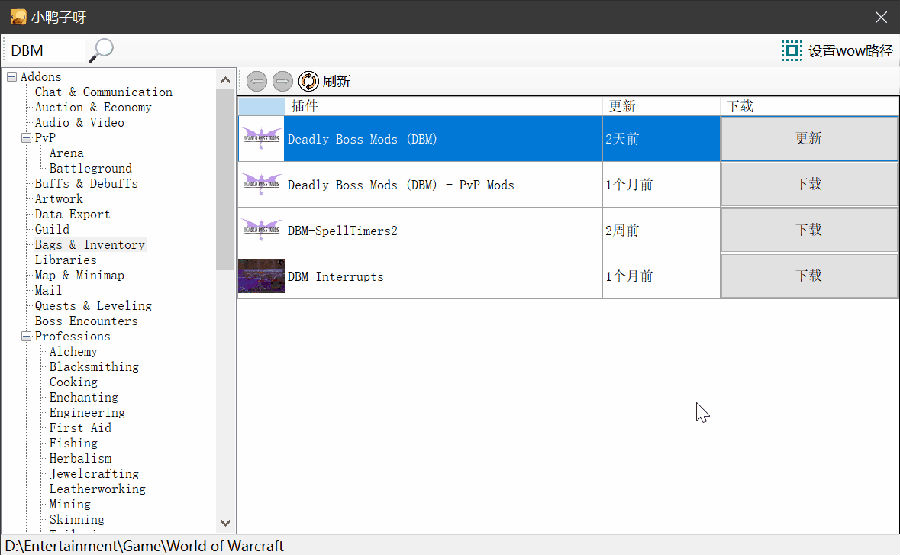Click the DBM Interrupts addon thumbnail
Image resolution: width=900 pixels, height=555 pixels.
pos(262,275)
